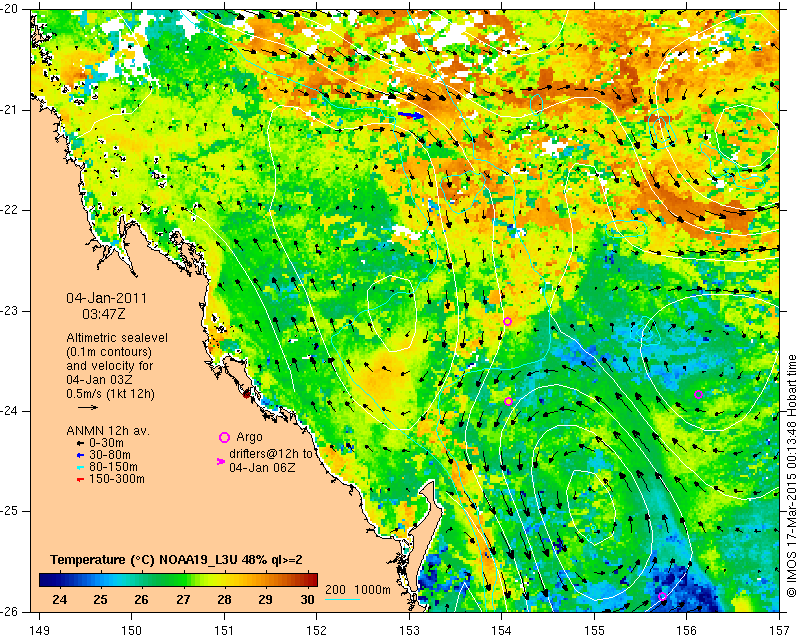Screen dimensions: 800x640
Task: Click the longitude axis label "153"
Action: point(410,631)
